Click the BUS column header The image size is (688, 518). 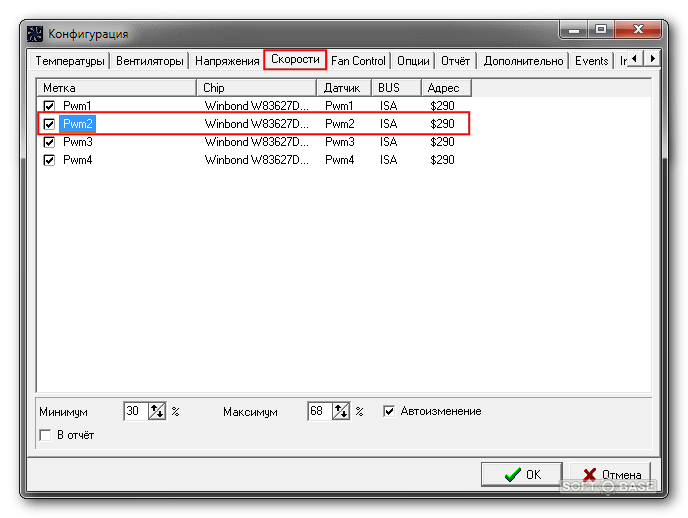click(x=397, y=88)
